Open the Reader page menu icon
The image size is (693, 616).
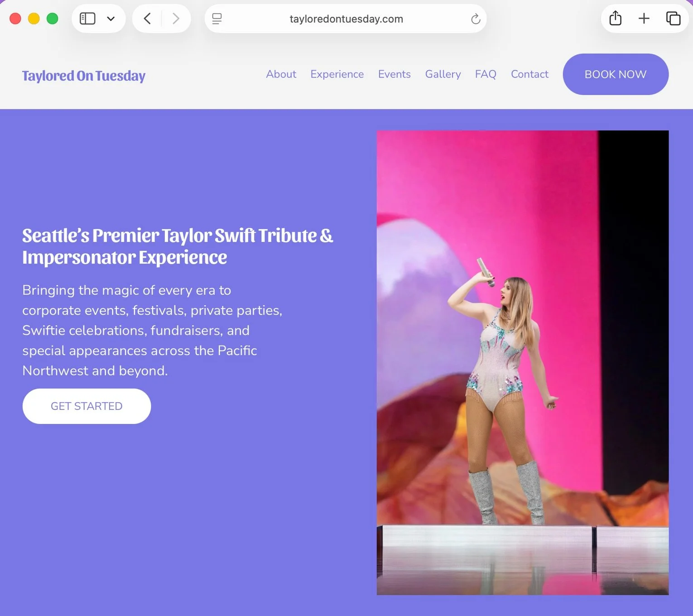217,19
